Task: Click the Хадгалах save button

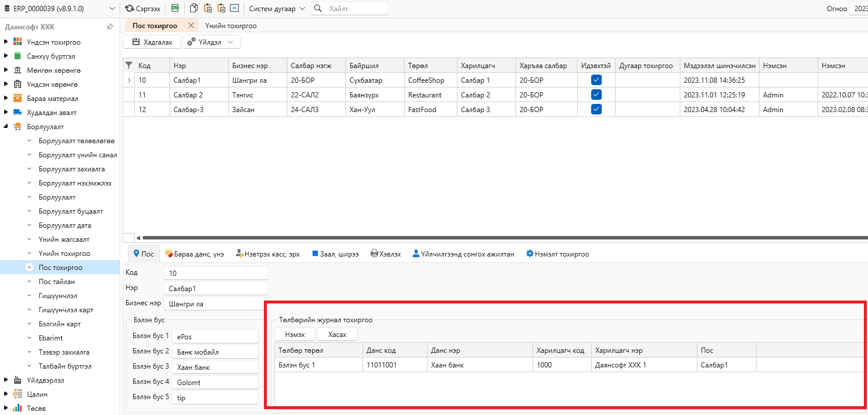Action: point(152,42)
